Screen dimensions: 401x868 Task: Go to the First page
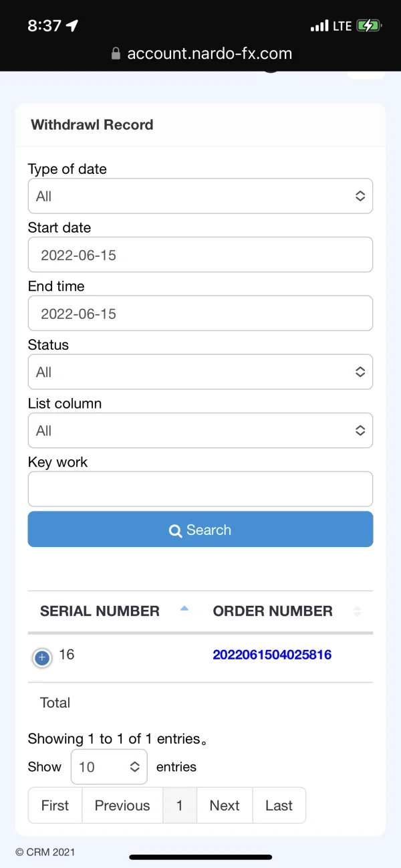55,805
